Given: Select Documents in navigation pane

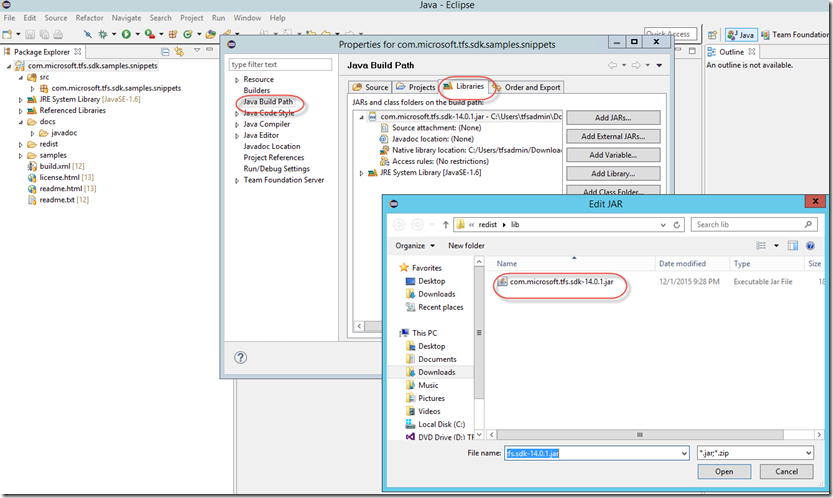Looking at the screenshot, I should (x=437, y=359).
